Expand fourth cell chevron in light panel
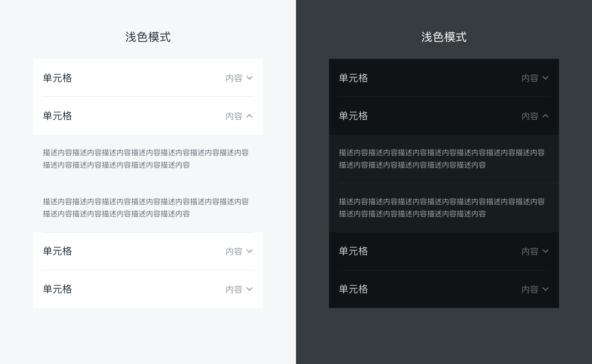The height and width of the screenshot is (364, 592). point(250,289)
